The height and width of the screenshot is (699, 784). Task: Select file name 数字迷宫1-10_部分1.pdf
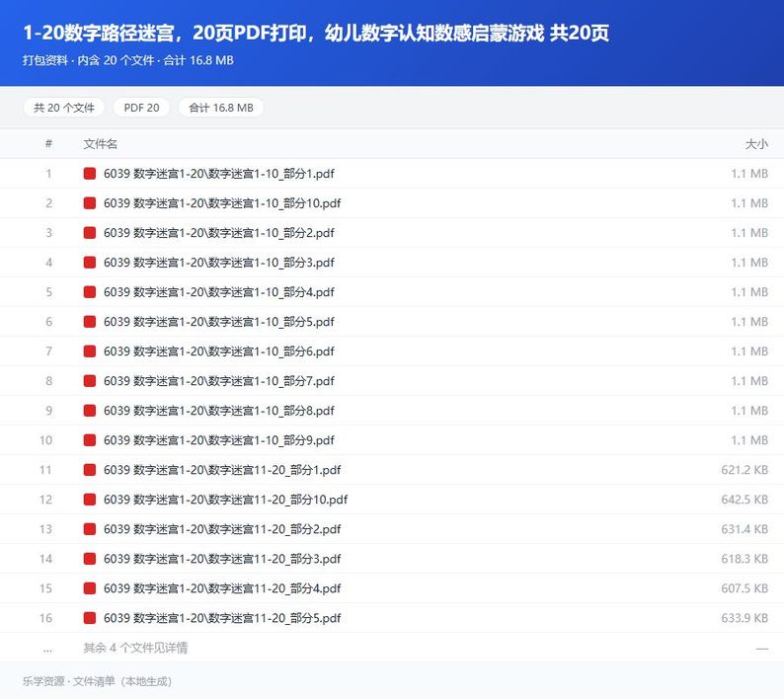[219, 174]
